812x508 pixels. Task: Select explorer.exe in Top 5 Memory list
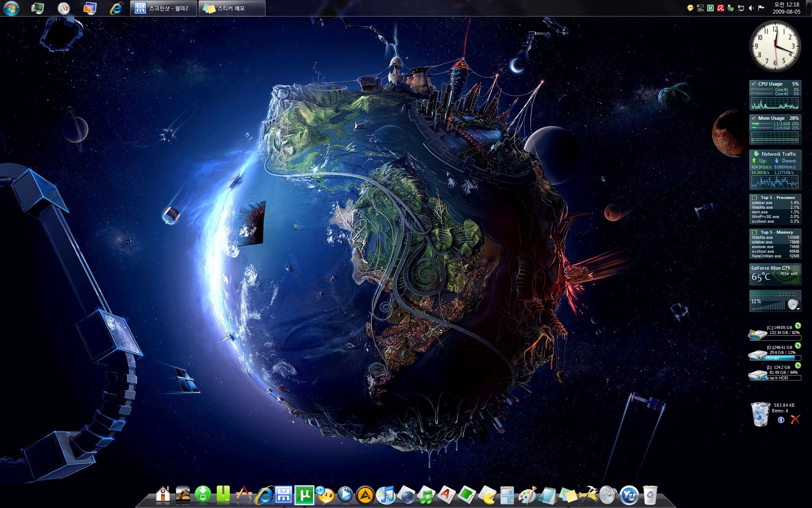tap(775, 247)
